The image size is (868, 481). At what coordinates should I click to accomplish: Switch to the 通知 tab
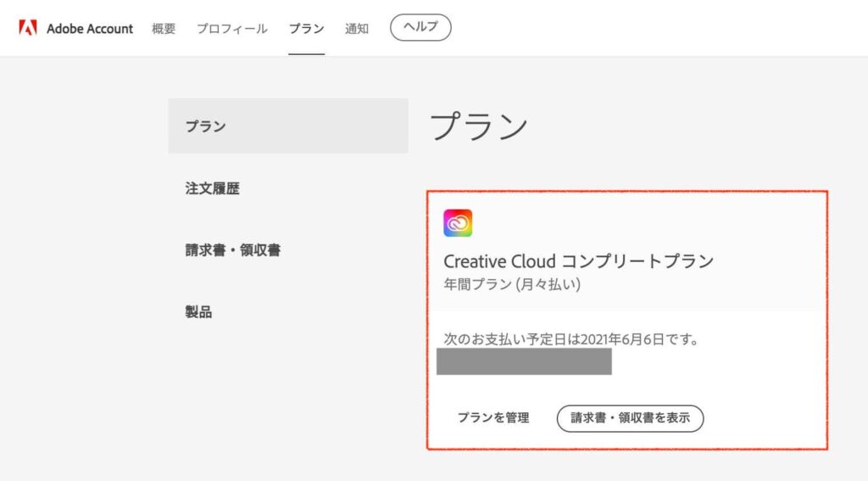click(357, 29)
